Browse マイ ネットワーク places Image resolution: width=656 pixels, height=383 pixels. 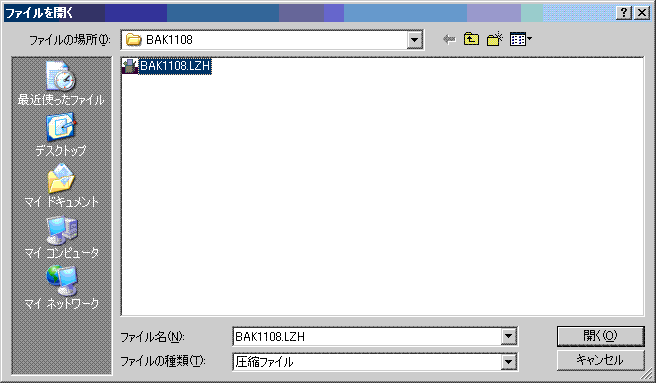coord(61,288)
